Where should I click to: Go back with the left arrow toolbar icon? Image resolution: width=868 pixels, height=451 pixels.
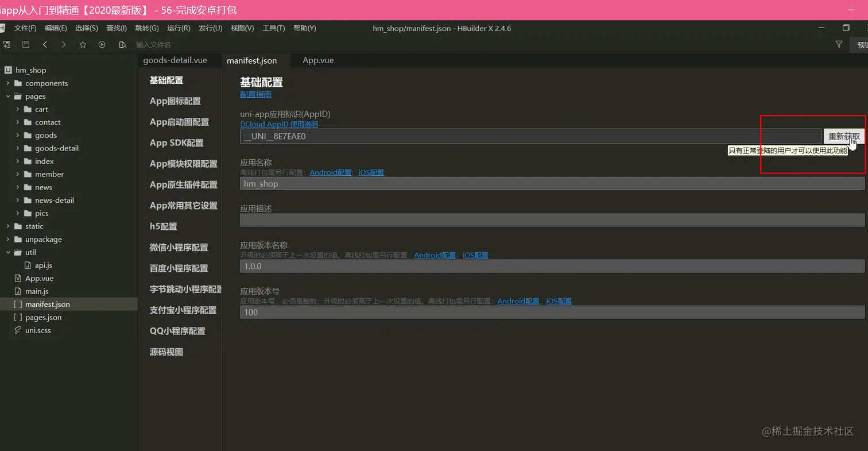[x=45, y=44]
